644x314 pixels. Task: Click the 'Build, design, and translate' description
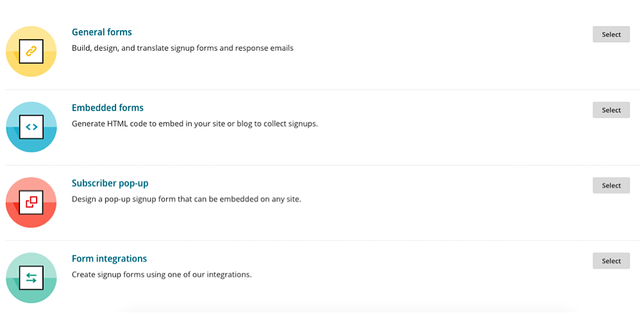pos(183,48)
